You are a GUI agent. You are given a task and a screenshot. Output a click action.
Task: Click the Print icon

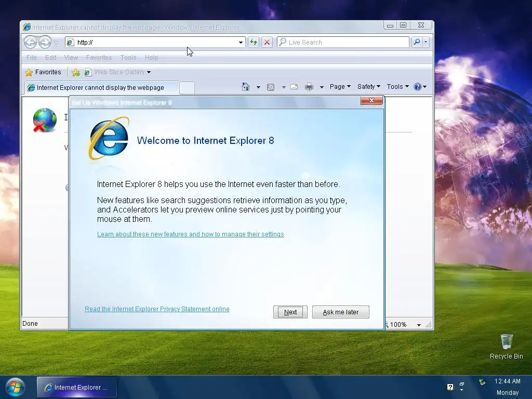[309, 87]
